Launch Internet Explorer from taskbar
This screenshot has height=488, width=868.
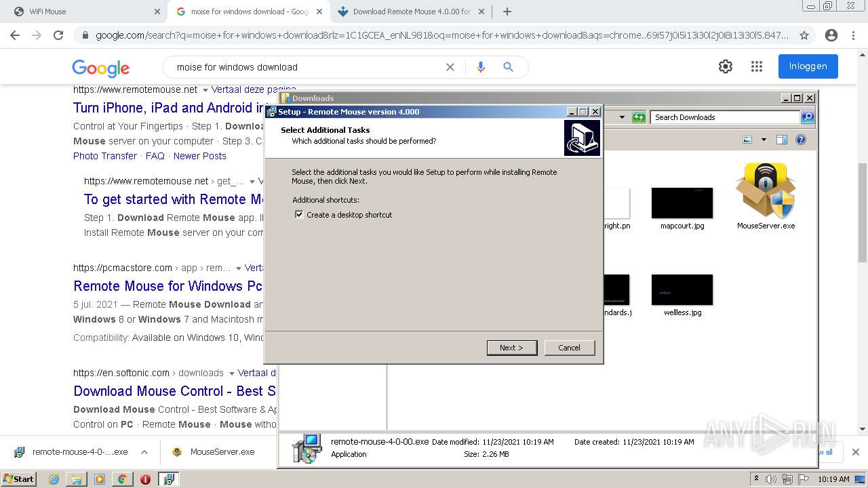click(54, 479)
